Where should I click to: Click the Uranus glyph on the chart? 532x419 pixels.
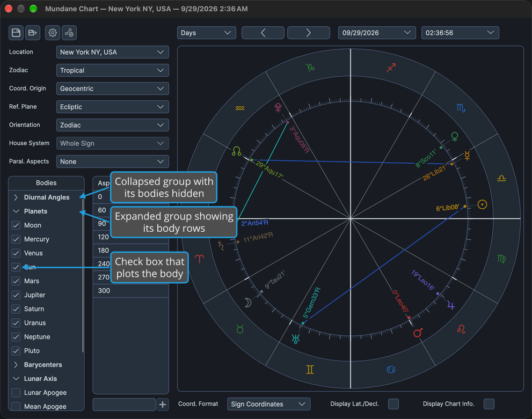tap(295, 339)
